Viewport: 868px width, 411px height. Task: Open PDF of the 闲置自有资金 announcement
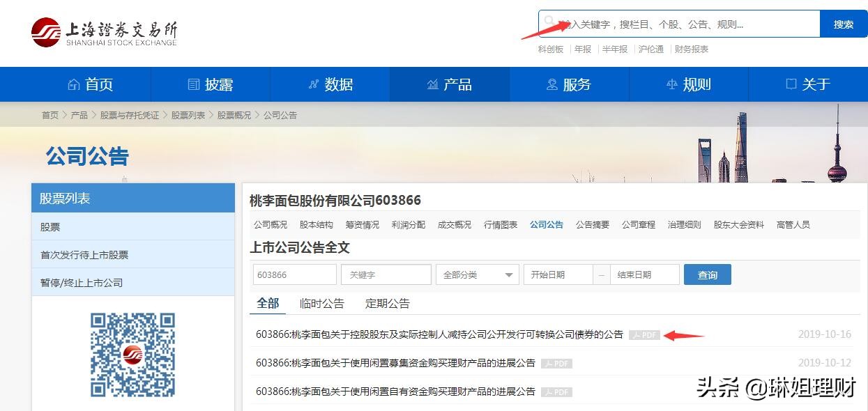pos(556,391)
